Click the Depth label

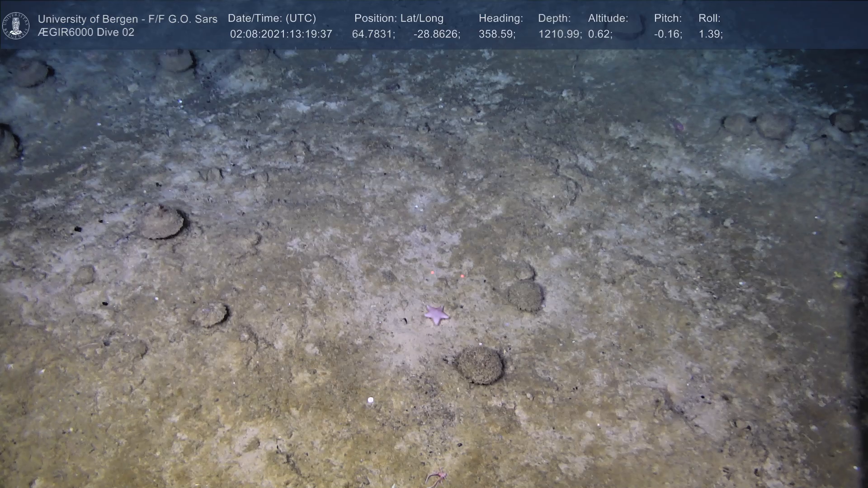click(x=554, y=19)
